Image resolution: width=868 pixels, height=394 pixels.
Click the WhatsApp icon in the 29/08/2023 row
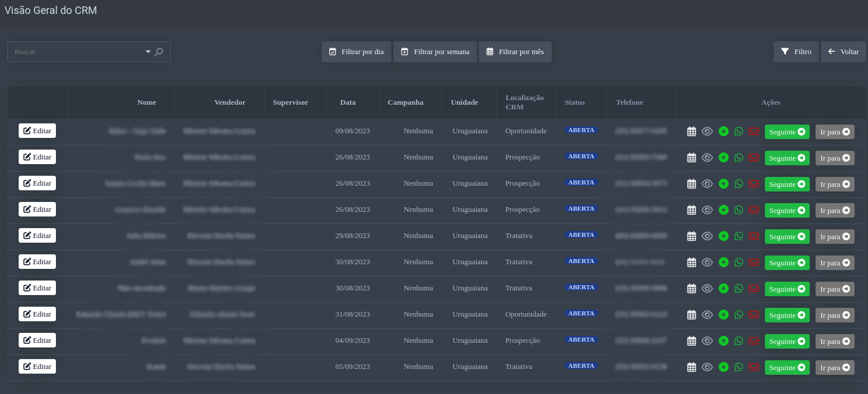click(x=739, y=236)
